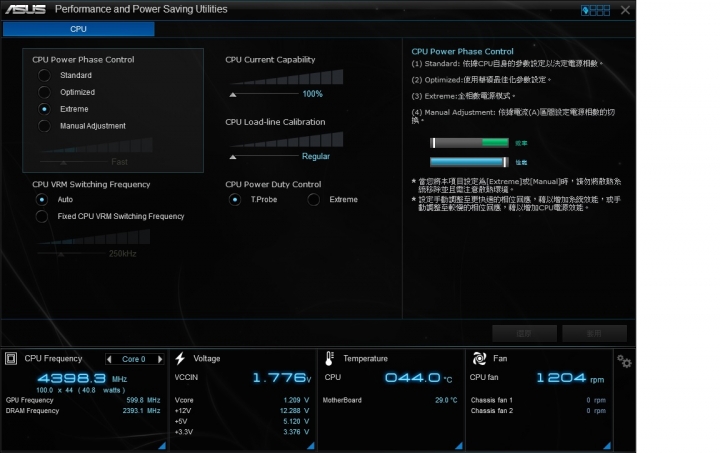
Task: Click the +12V 12.288 V value
Action: tap(294, 411)
